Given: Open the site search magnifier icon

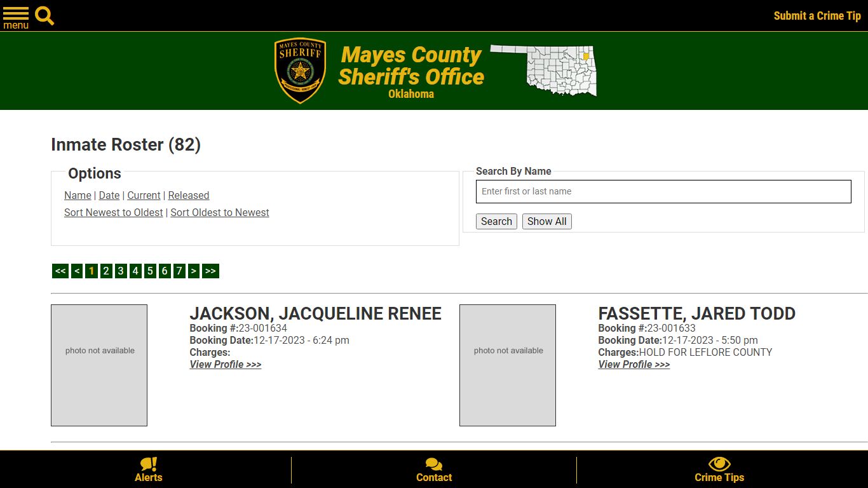Looking at the screenshot, I should click(x=44, y=15).
